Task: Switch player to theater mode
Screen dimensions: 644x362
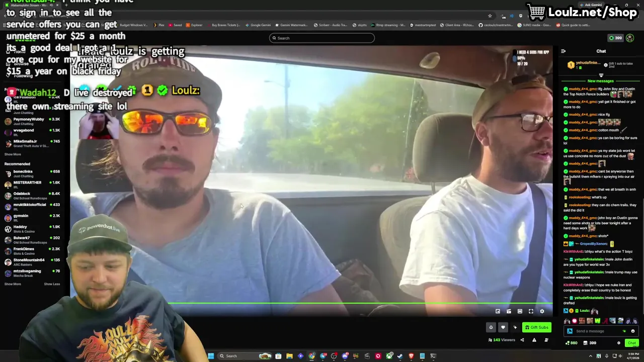Action: pyautogui.click(x=520, y=311)
